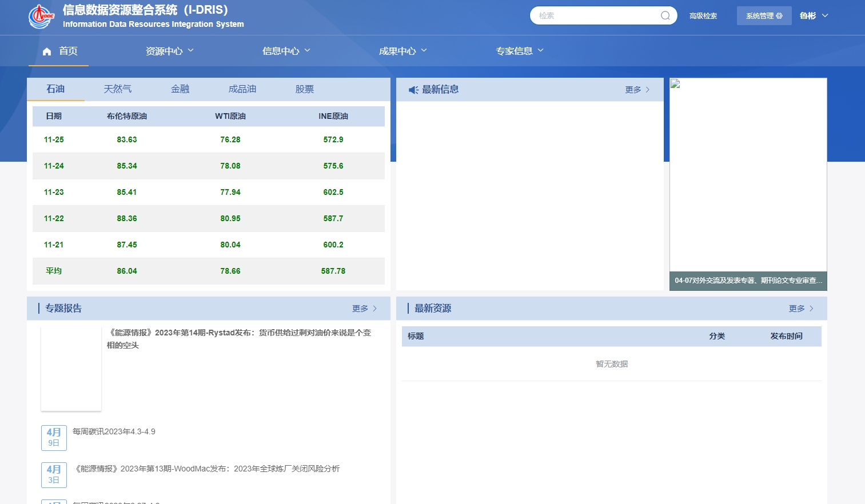Click the 最新资源 panel heading
The image size is (865, 504).
point(433,309)
